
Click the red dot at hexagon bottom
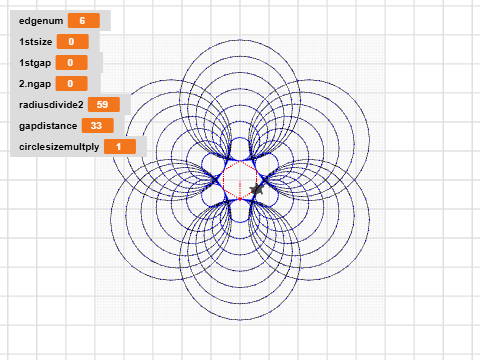240,199
